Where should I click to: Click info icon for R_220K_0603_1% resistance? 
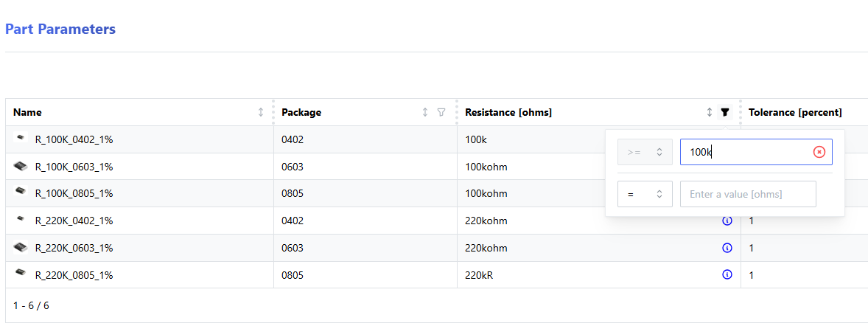(x=727, y=248)
